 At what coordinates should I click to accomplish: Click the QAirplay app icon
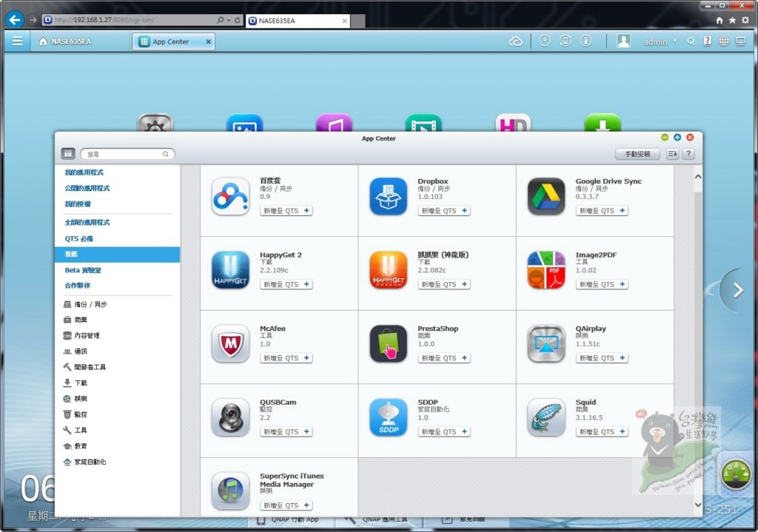(x=546, y=343)
